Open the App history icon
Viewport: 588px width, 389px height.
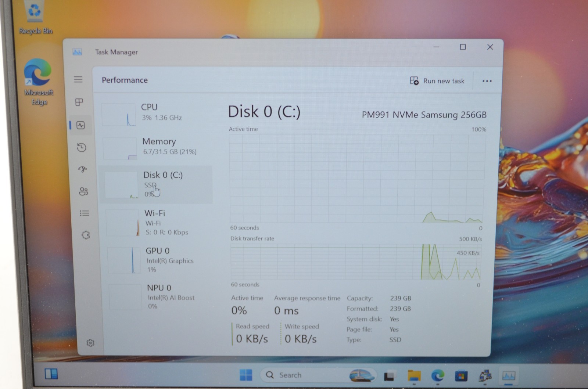pos(82,148)
